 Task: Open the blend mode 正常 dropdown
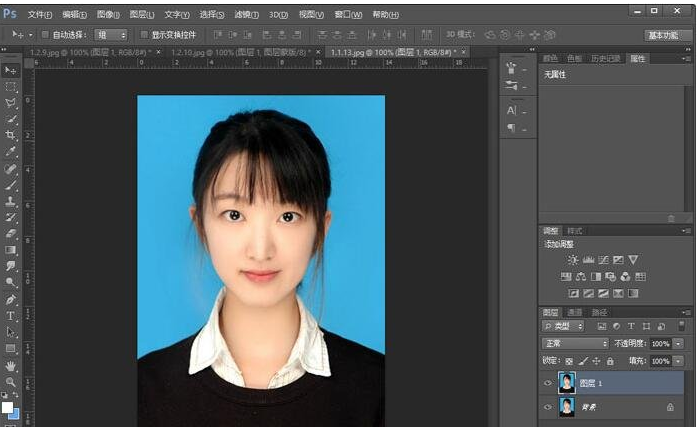tap(574, 343)
